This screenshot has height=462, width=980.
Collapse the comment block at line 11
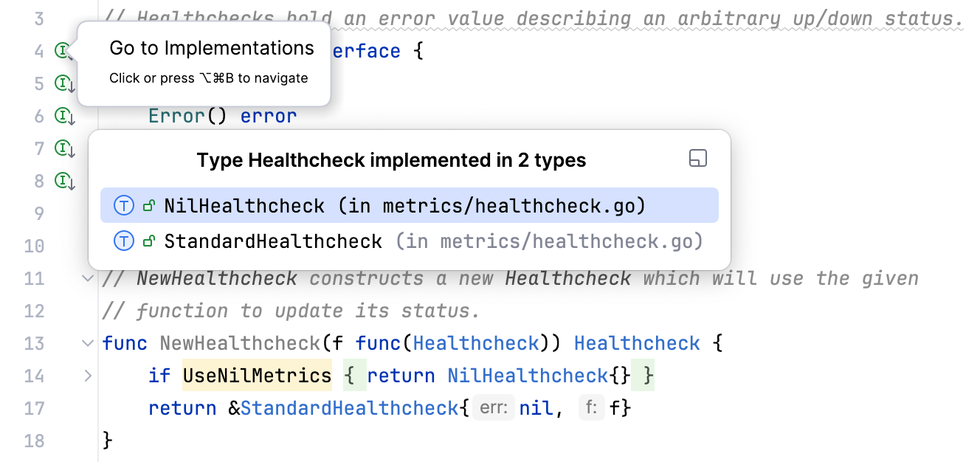[87, 278]
